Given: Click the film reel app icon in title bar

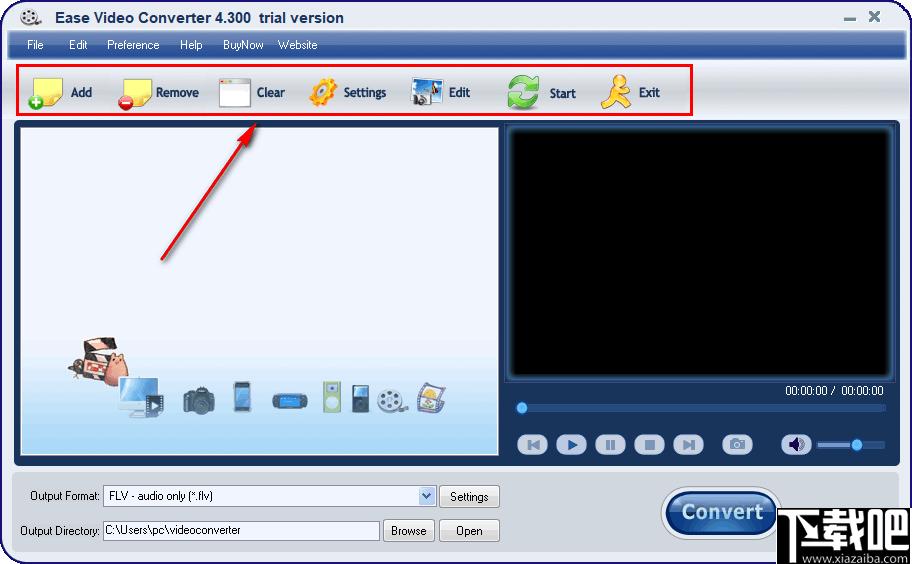Looking at the screenshot, I should pyautogui.click(x=30, y=17).
